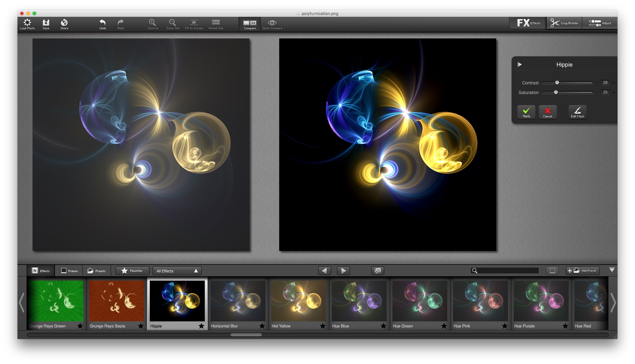
Task: Collapse effects browser with the corner triangle
Action: (x=612, y=270)
